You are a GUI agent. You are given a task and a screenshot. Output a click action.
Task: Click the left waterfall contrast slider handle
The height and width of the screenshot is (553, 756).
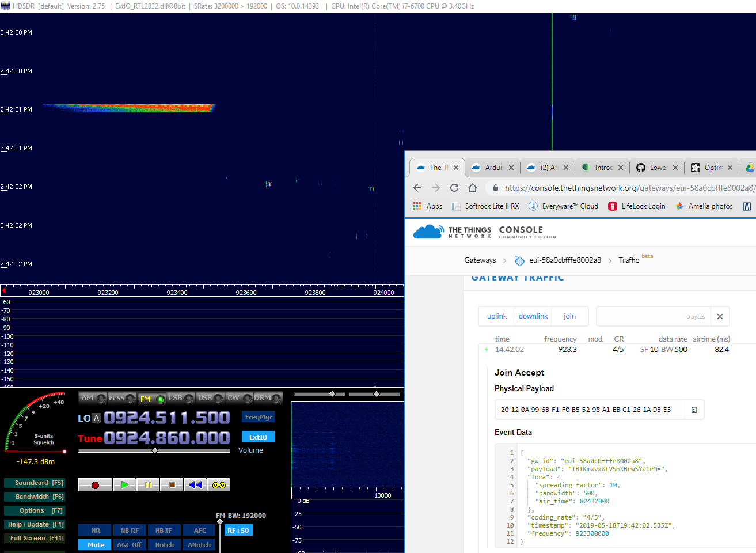[332, 394]
